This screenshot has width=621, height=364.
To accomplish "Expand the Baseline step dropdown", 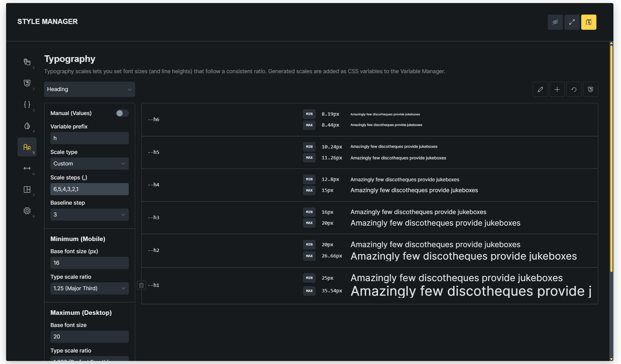I will point(89,215).
